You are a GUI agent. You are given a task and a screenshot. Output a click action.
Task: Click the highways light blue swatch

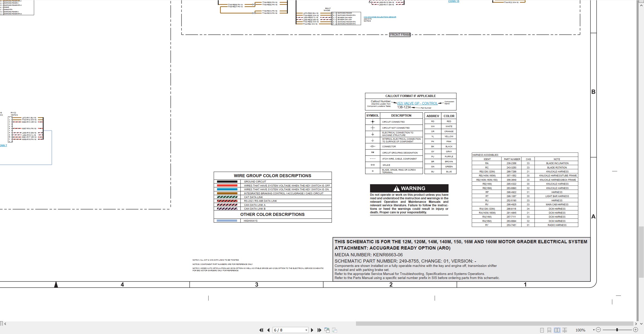point(227,221)
